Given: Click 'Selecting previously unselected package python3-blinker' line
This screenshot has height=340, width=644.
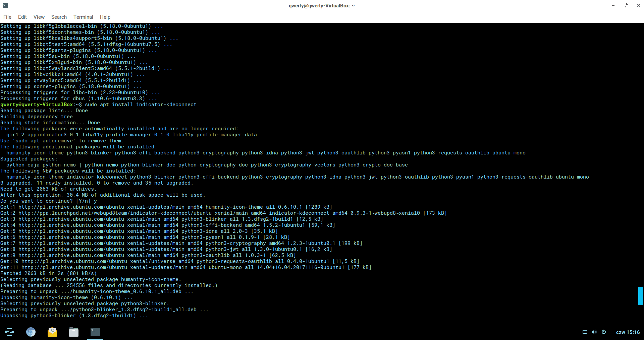Looking at the screenshot, I should [x=85, y=303].
